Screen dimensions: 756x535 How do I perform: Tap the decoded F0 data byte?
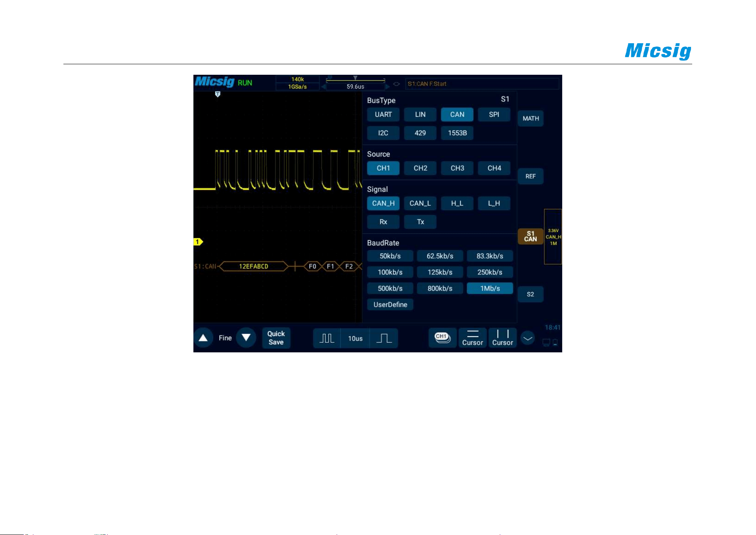[312, 266]
